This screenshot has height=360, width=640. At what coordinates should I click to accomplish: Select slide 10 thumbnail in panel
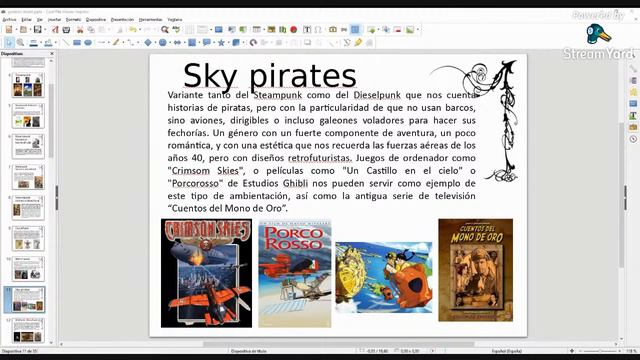pyautogui.click(x=28, y=269)
